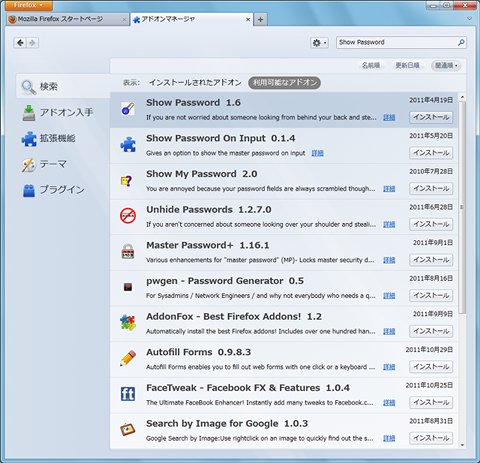Open 詳細 details link for Show Password 1.6
The image size is (480, 463).
(x=389, y=117)
